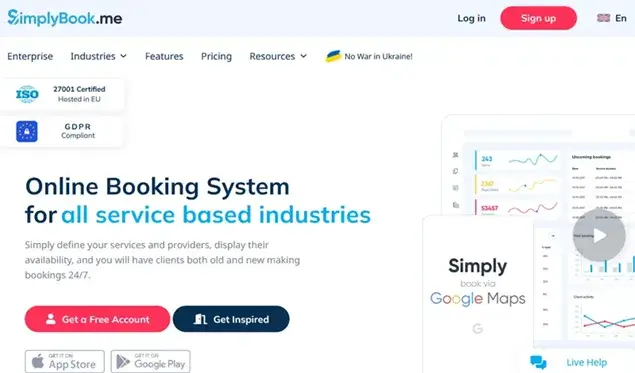635x373 pixels.
Task: Click the Get Inspired button
Action: click(231, 319)
